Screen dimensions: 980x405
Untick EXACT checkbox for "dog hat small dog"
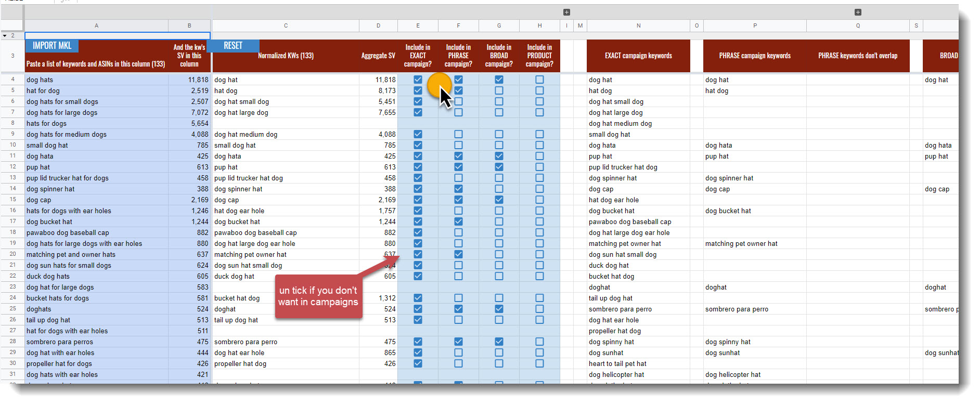click(x=418, y=101)
